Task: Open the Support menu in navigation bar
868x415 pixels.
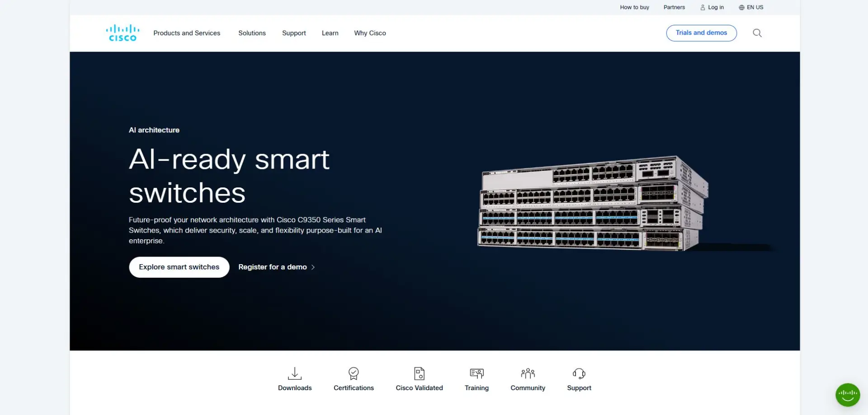Action: tap(294, 33)
